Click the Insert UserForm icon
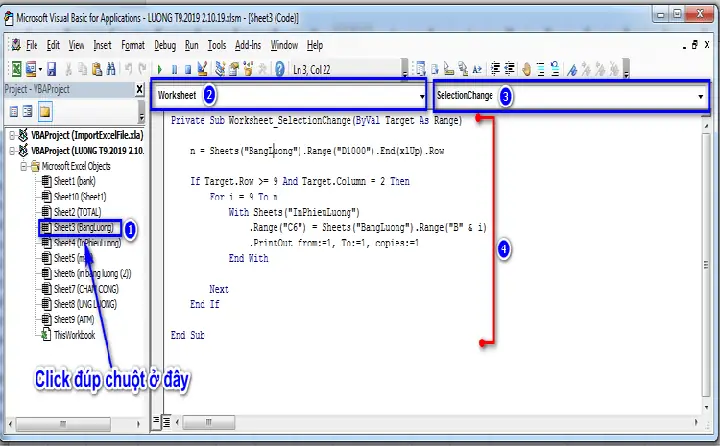This screenshot has height=446, width=720. click(31, 69)
